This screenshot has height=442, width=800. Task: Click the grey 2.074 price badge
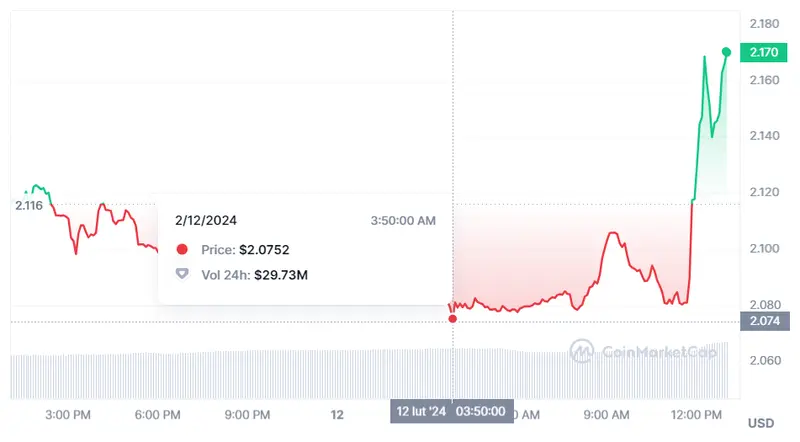(764, 321)
